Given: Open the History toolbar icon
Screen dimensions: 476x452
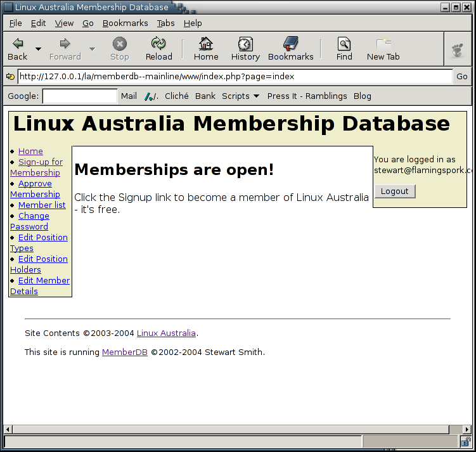Looking at the screenshot, I should coord(245,44).
